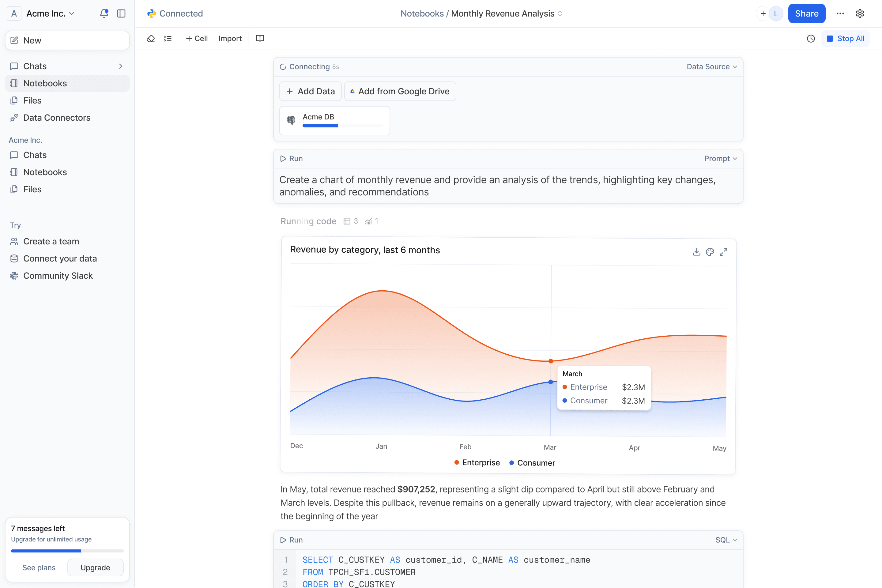
Task: Collapse the sidebar panel icon
Action: click(x=121, y=13)
